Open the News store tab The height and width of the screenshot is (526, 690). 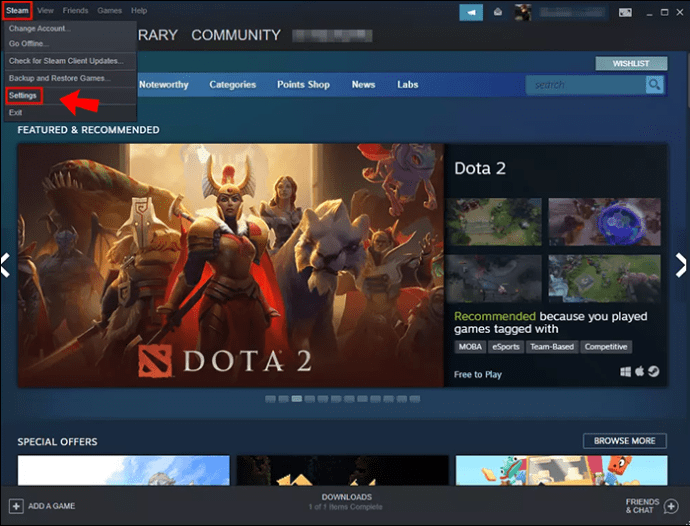[363, 85]
